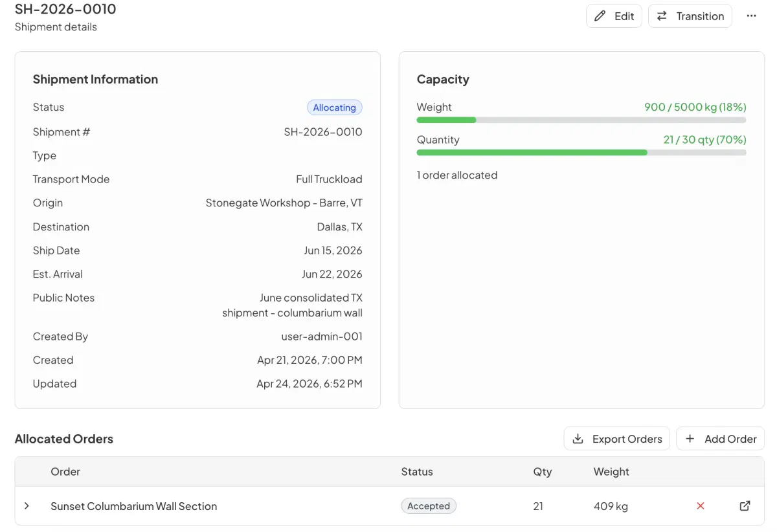
Task: Click the Export Orders download button
Action: (616, 439)
